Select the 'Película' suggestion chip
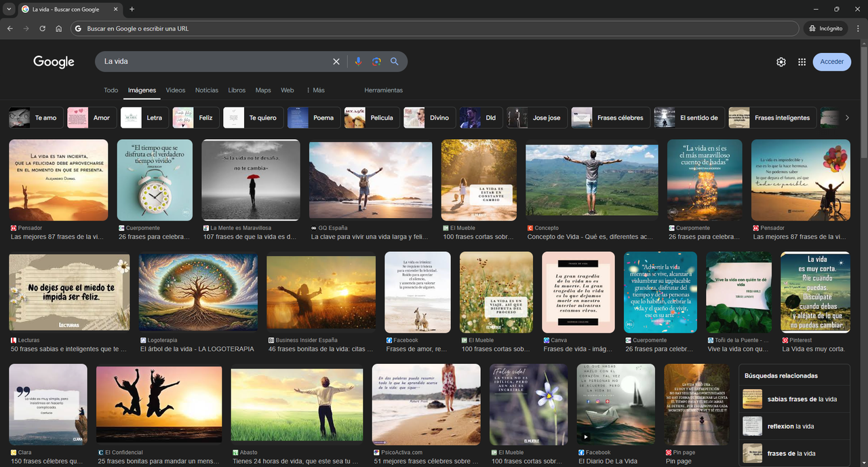 370,117
